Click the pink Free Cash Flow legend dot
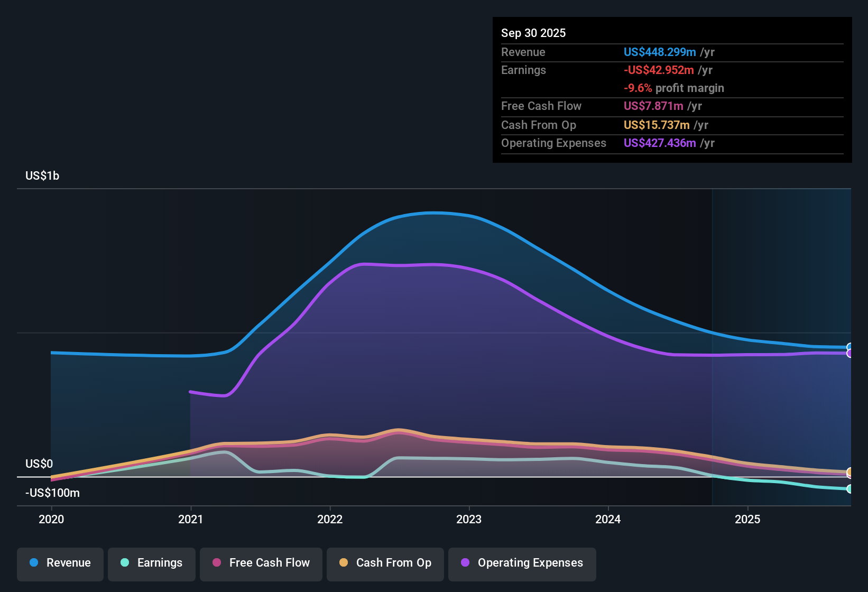Screen dimensions: 868x592 click(x=216, y=563)
